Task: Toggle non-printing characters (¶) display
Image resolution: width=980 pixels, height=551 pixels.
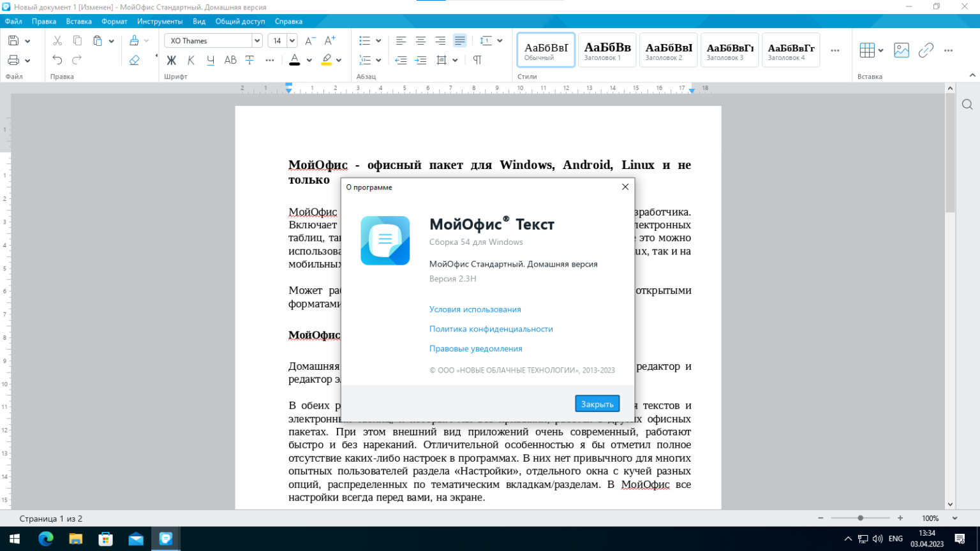Action: pyautogui.click(x=477, y=60)
